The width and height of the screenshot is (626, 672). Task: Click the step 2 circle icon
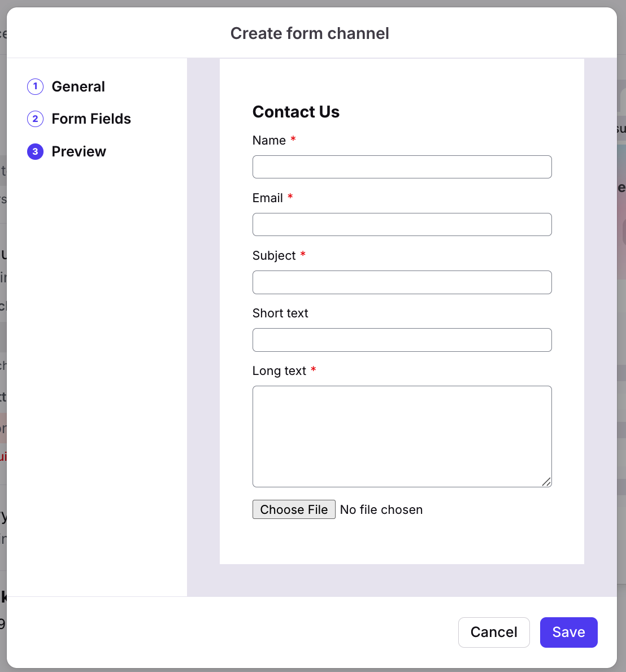tap(35, 119)
